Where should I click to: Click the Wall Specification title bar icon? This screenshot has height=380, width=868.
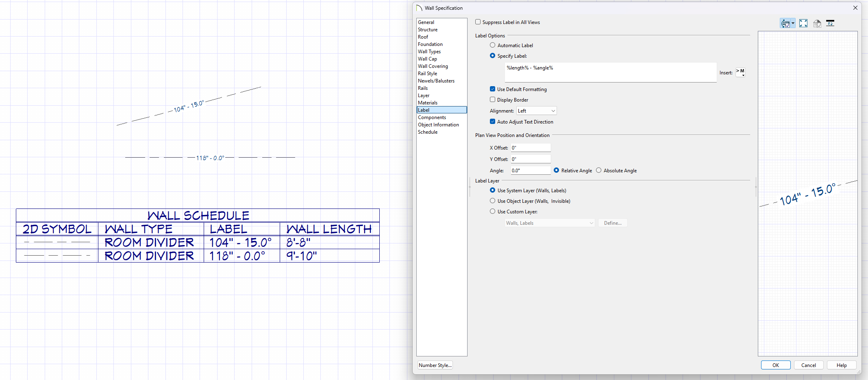pos(419,8)
